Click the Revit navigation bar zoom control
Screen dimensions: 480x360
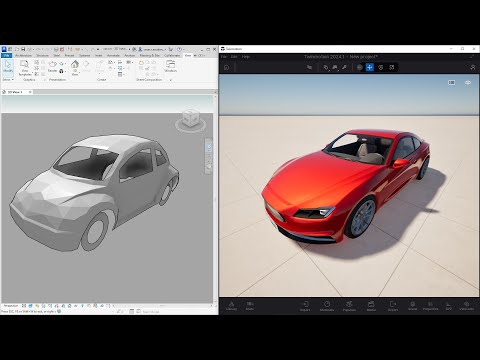(x=209, y=157)
